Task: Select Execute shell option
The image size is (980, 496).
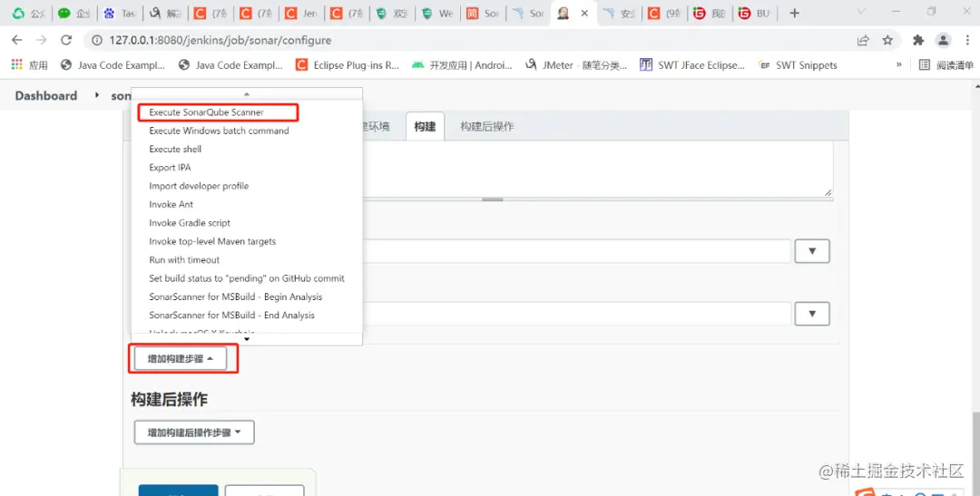Action: [175, 150]
